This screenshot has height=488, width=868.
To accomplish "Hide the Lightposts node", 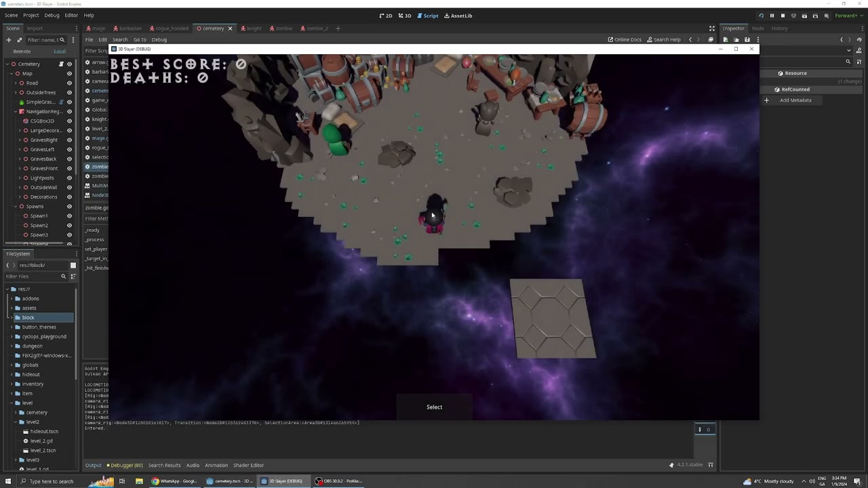I will point(69,178).
